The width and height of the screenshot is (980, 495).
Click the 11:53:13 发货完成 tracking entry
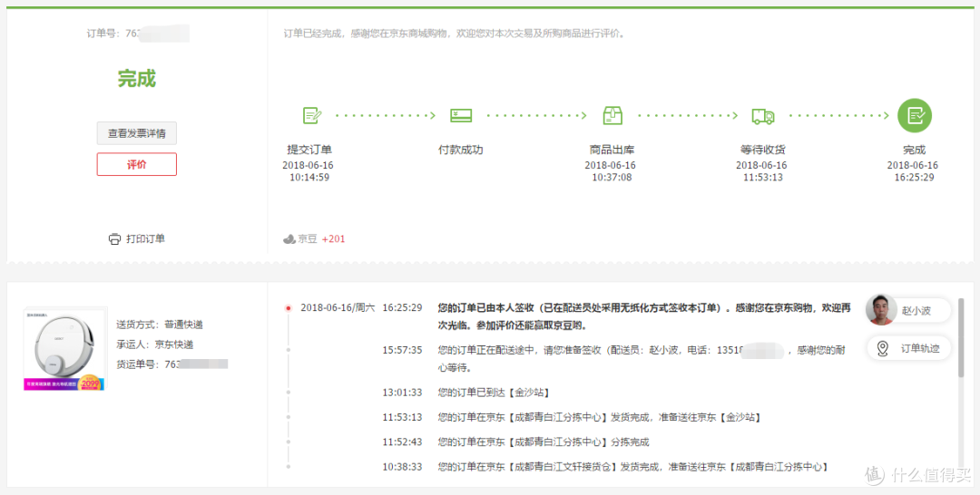(x=599, y=417)
